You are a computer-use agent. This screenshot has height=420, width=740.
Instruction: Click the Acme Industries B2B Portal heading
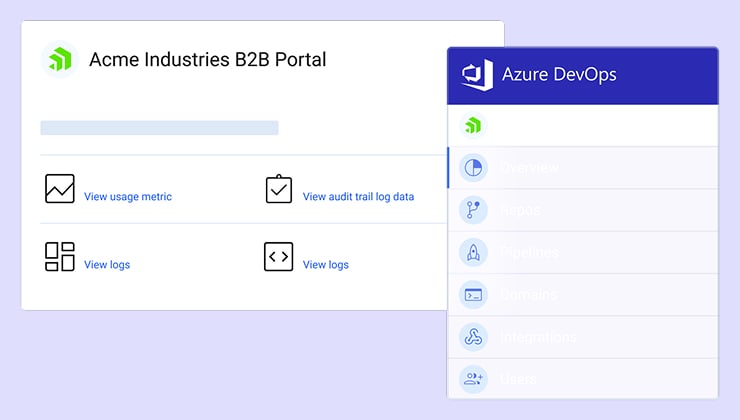click(207, 60)
